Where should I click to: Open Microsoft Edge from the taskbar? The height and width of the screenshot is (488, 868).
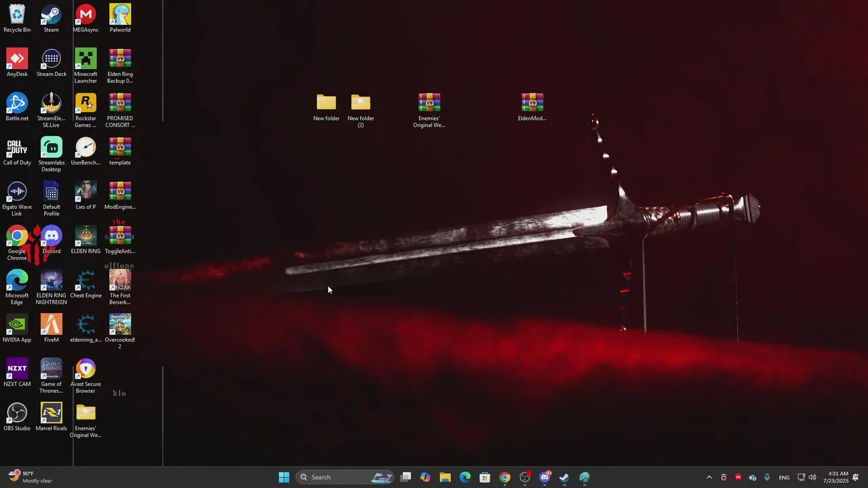pos(465,477)
